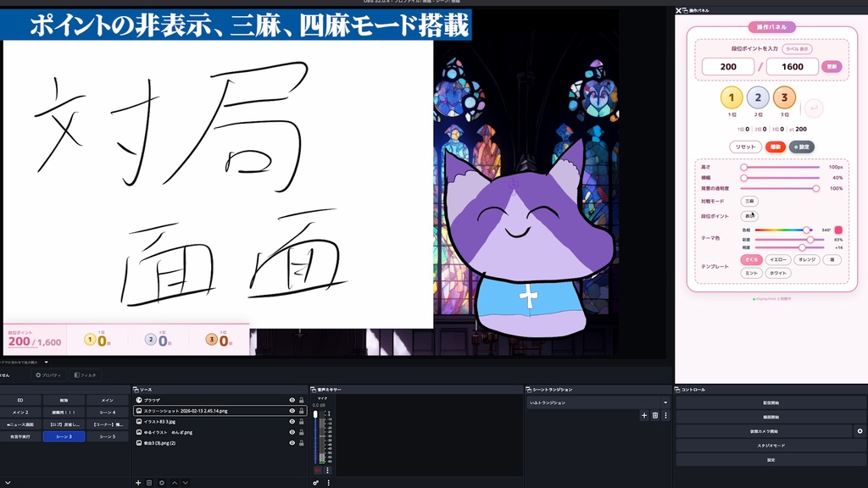Move source up with the up arrow icon
The image size is (868, 488).
tap(174, 481)
